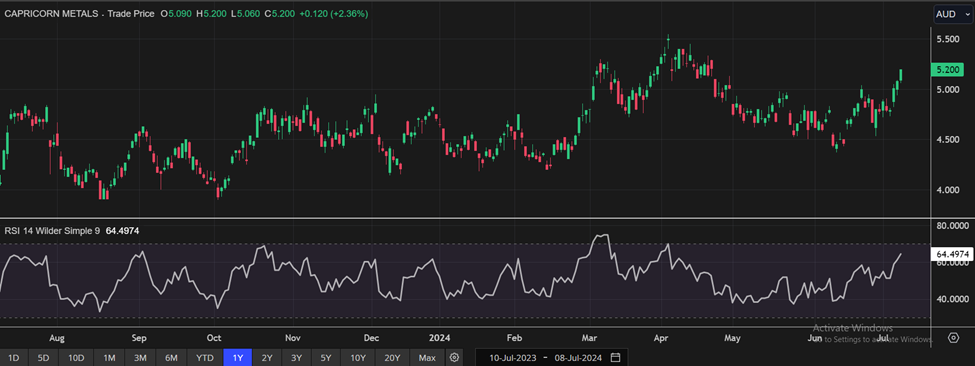Select the 3M time range

click(x=141, y=358)
